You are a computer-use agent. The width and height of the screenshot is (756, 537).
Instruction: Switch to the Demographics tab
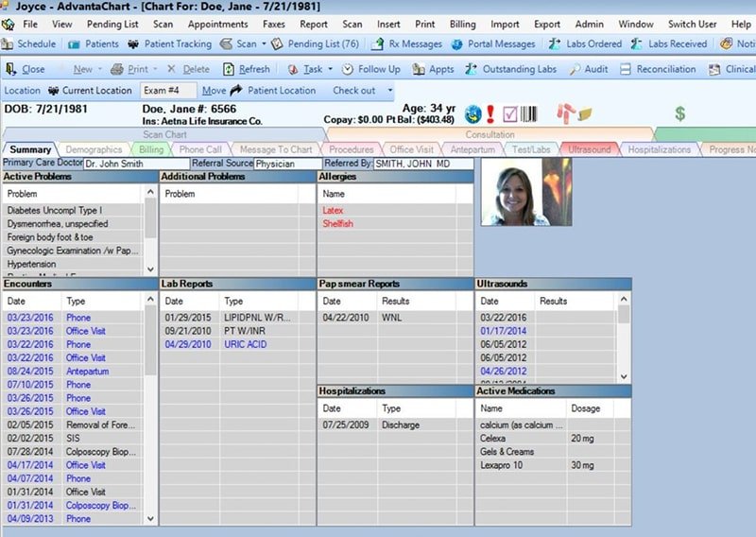point(94,149)
